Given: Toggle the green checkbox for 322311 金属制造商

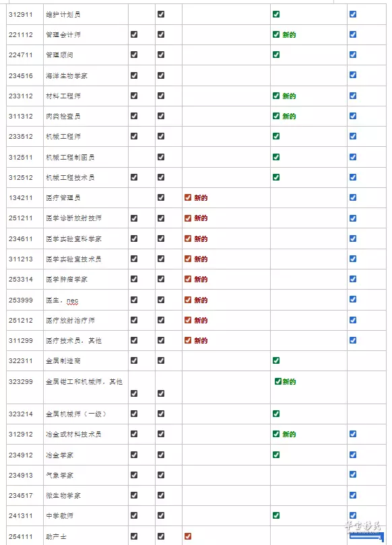Looking at the screenshot, I should click(x=276, y=360).
